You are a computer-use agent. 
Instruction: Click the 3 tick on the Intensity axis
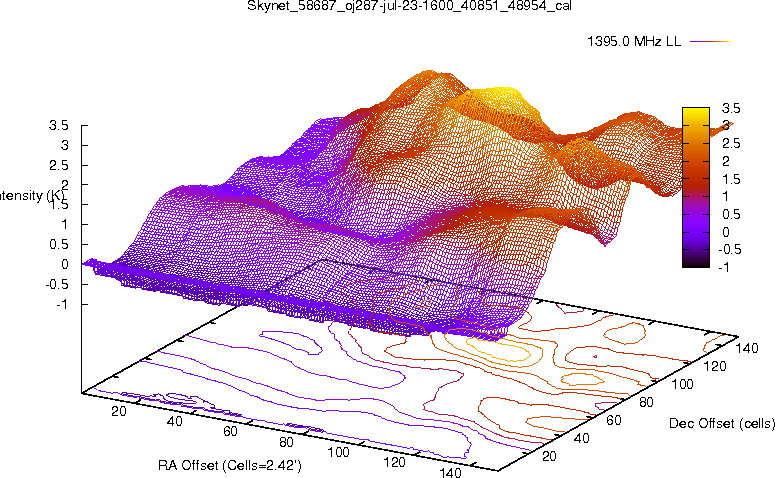(x=64, y=145)
